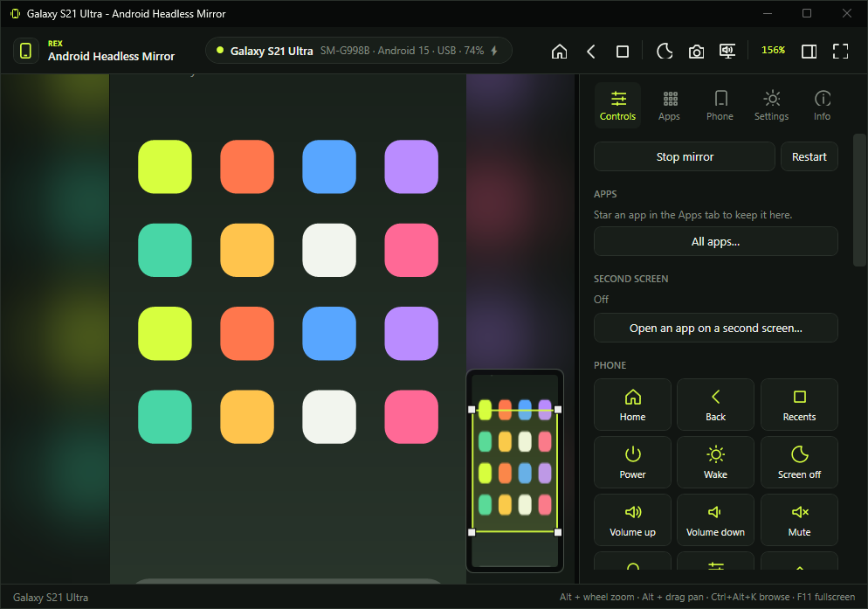Switch to the Apps tab
The width and height of the screenshot is (868, 609).
click(669, 106)
